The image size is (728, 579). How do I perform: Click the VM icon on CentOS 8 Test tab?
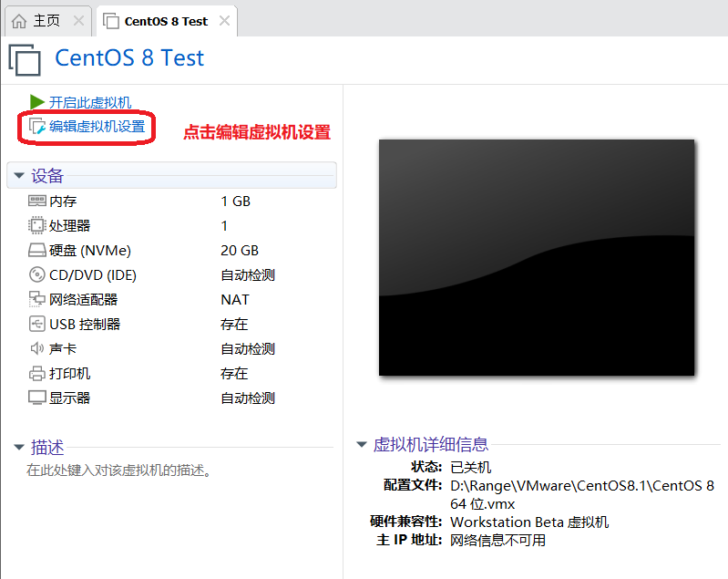[111, 21]
